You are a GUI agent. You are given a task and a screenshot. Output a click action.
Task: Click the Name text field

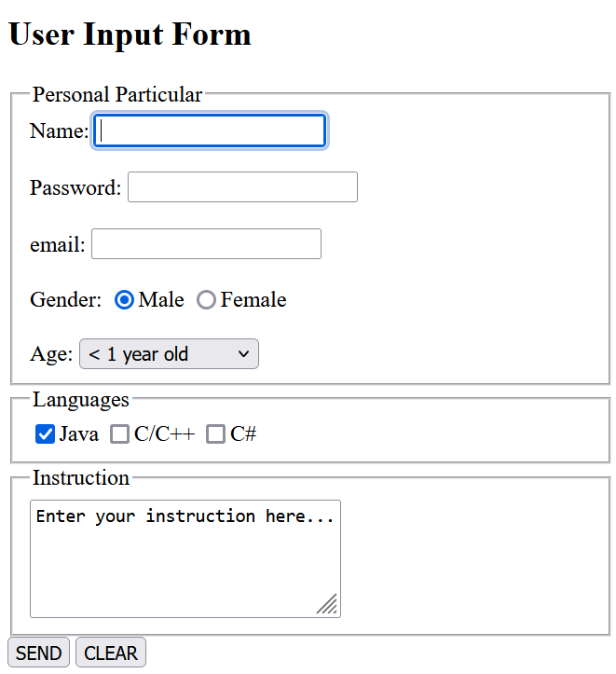(210, 131)
